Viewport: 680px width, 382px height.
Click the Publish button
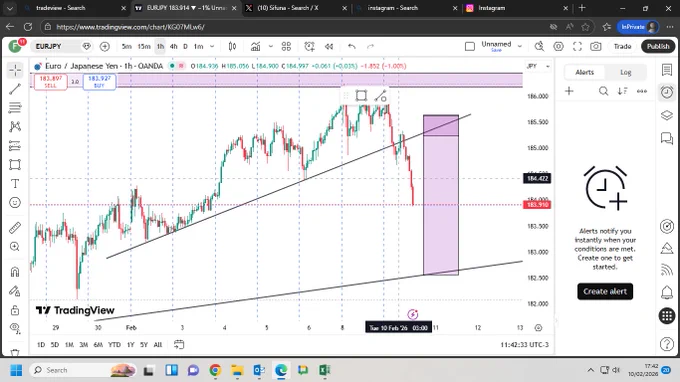pyautogui.click(x=658, y=46)
